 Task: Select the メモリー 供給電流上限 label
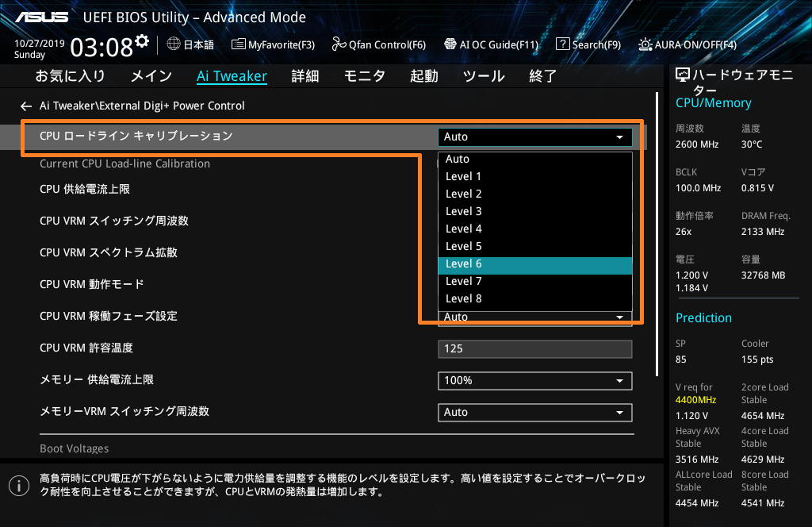[x=96, y=380]
